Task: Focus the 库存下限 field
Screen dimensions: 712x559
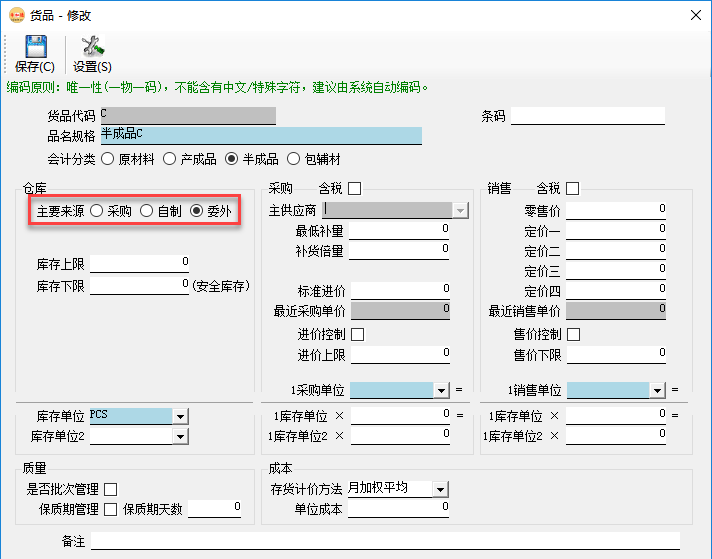Action: click(x=139, y=286)
